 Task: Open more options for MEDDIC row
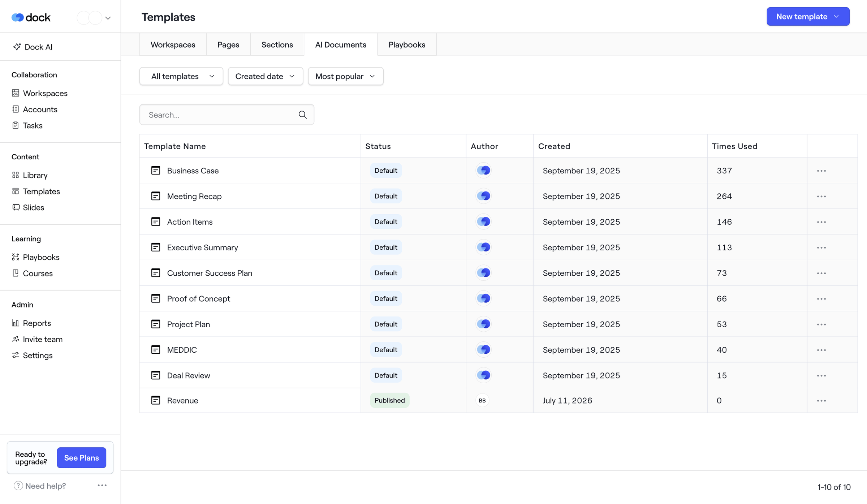pyautogui.click(x=821, y=350)
